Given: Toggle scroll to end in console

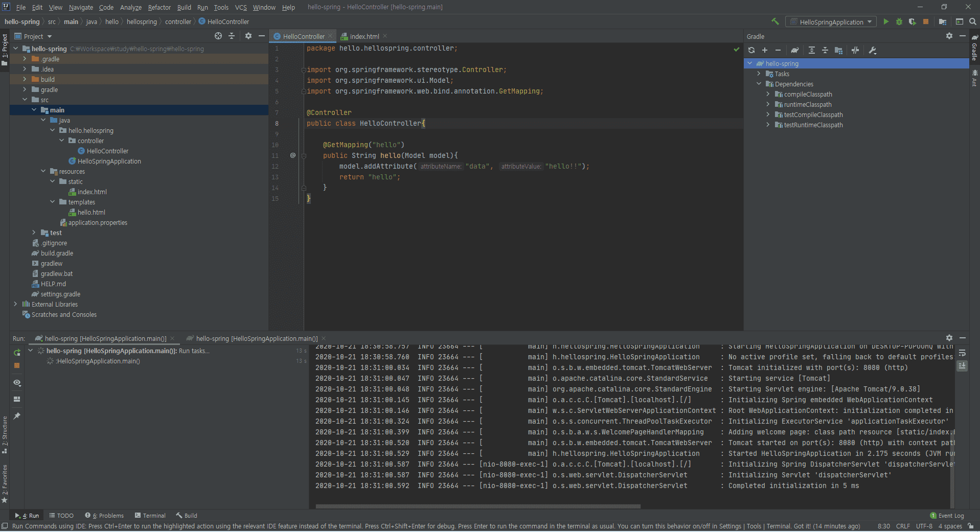Looking at the screenshot, I should pyautogui.click(x=962, y=366).
